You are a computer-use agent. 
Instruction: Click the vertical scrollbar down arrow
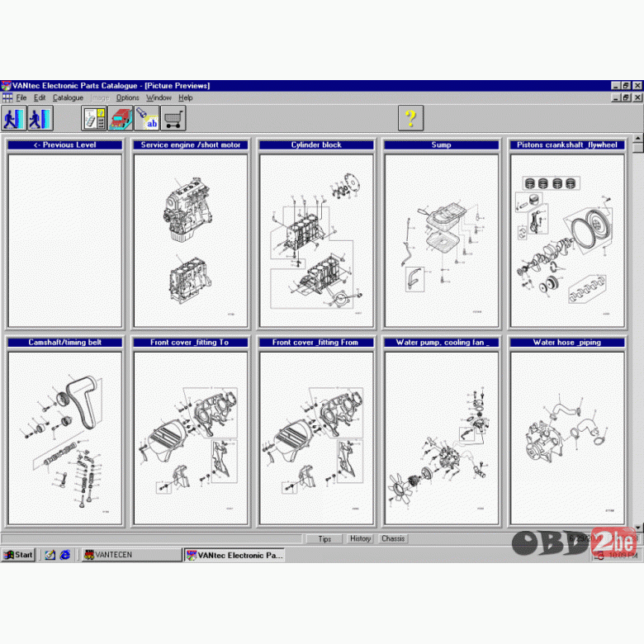pyautogui.click(x=638, y=527)
